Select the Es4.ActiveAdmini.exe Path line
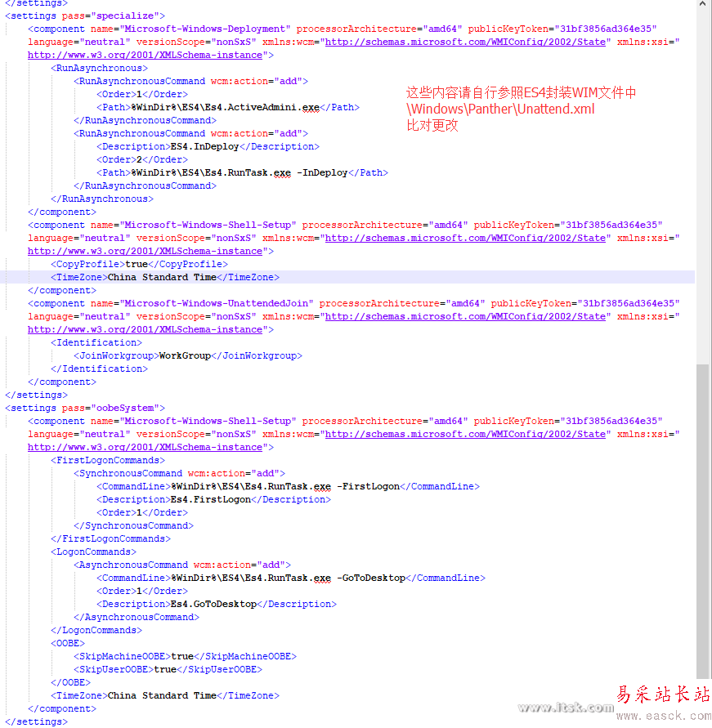712x728 pixels. tap(228, 108)
